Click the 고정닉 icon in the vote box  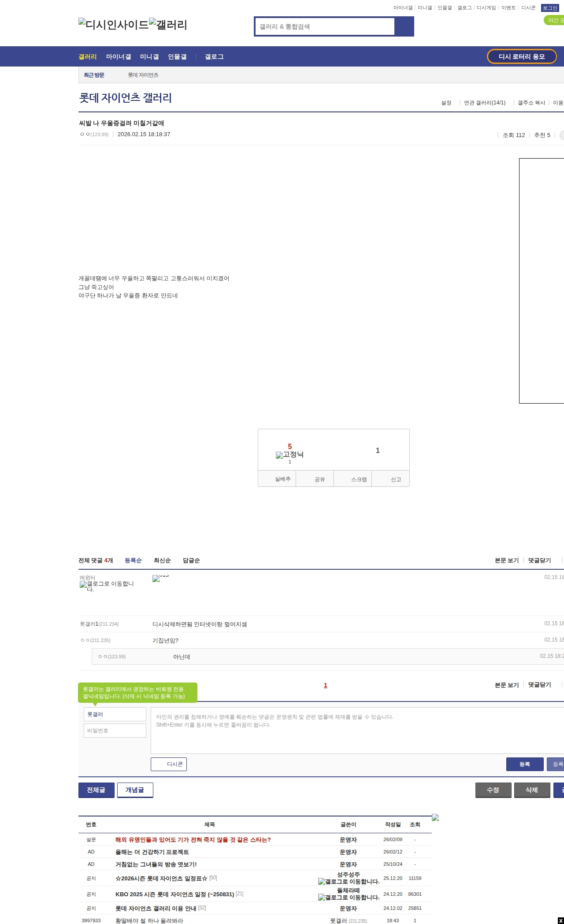(x=289, y=455)
